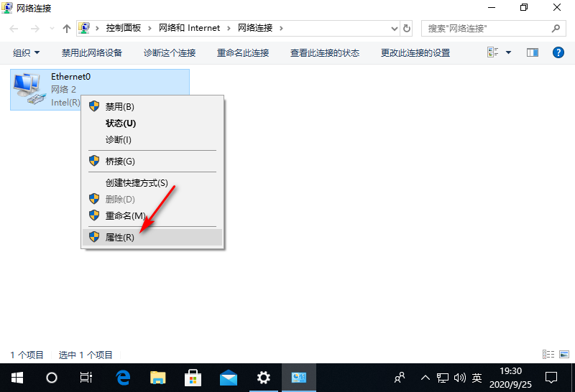Open the address bar history dropdown
The width and height of the screenshot is (575, 392).
(x=395, y=29)
